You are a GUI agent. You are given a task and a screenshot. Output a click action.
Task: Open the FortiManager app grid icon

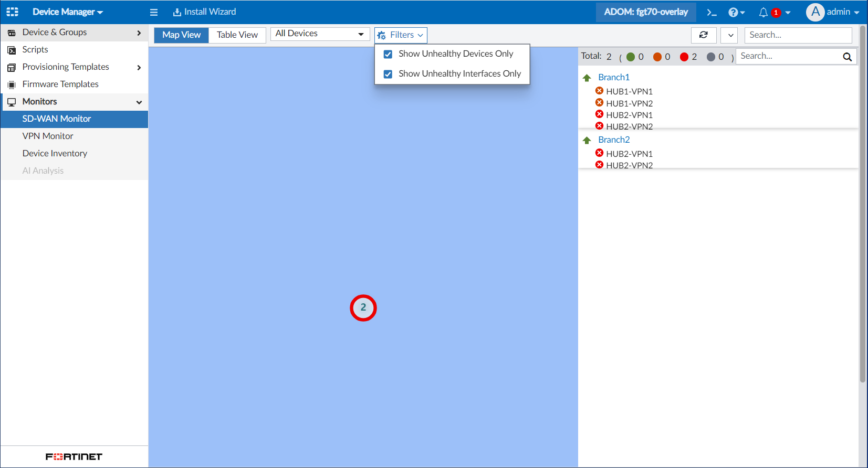click(12, 12)
